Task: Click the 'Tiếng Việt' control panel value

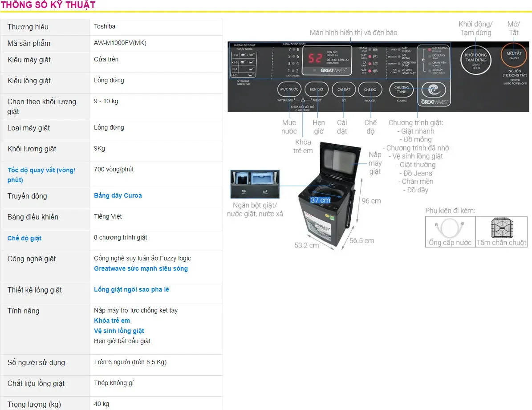Action: pos(108,216)
